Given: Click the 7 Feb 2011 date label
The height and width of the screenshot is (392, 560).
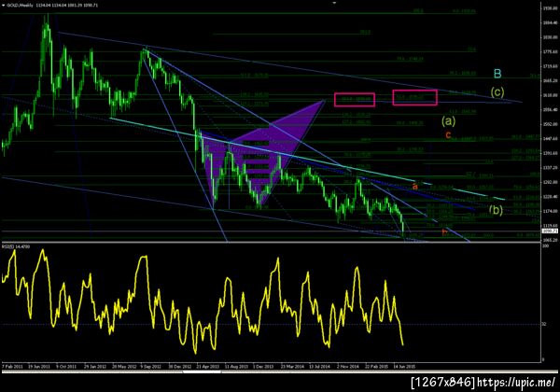Looking at the screenshot, I should coord(13,366).
